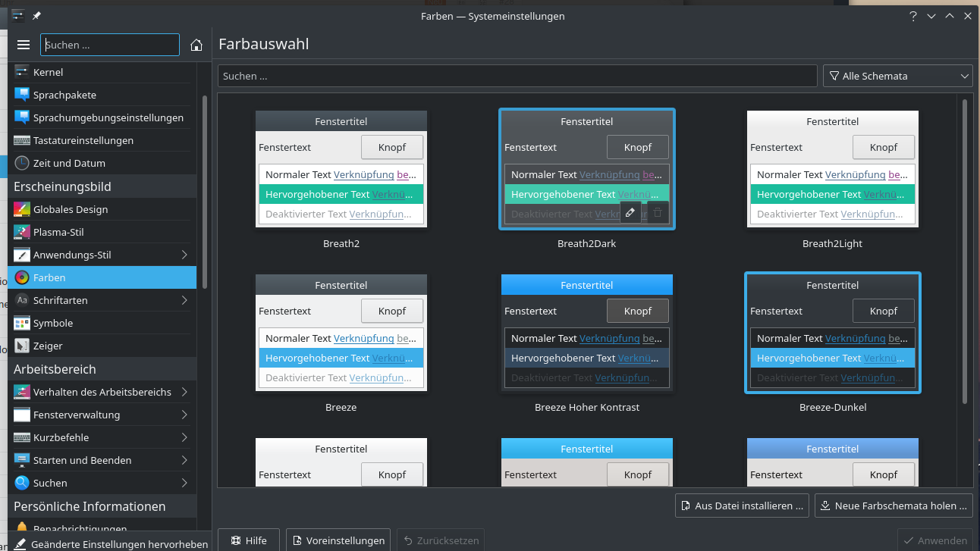This screenshot has width=980, height=551.
Task: Open Zeit und Datum settings
Action: tap(102, 163)
